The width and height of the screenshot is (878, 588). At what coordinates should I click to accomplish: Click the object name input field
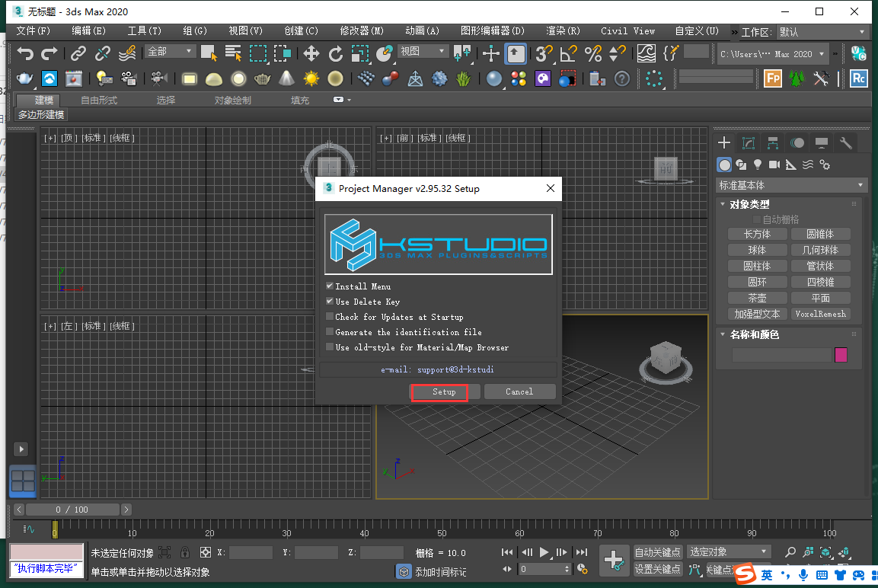[x=782, y=355]
